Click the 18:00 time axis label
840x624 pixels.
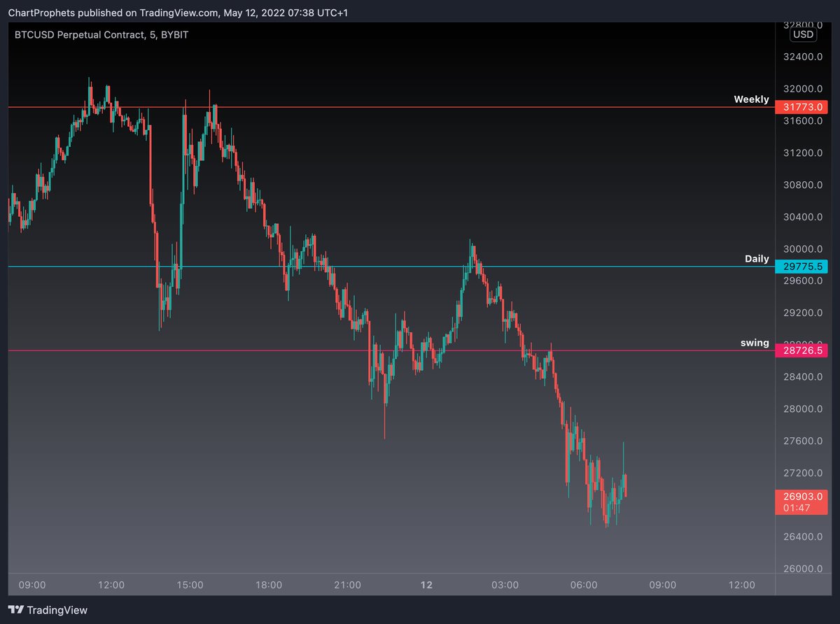point(269,585)
